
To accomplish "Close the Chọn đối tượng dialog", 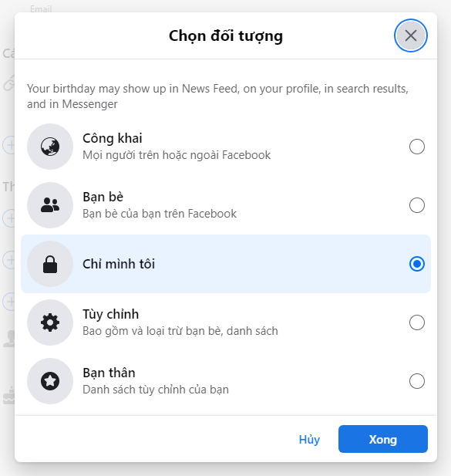I will 411,35.
